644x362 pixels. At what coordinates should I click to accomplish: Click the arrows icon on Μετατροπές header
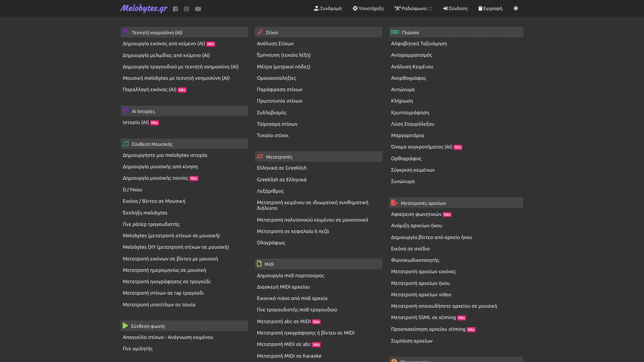coord(260,156)
